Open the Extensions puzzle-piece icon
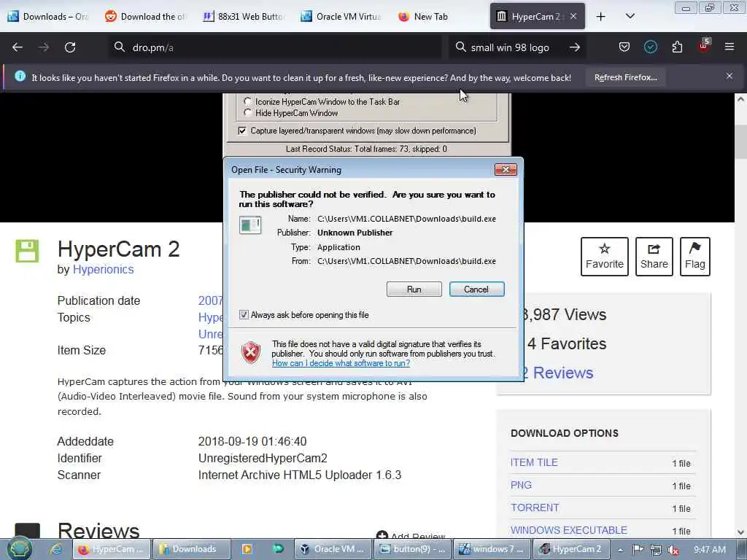The image size is (747, 560). (677, 47)
